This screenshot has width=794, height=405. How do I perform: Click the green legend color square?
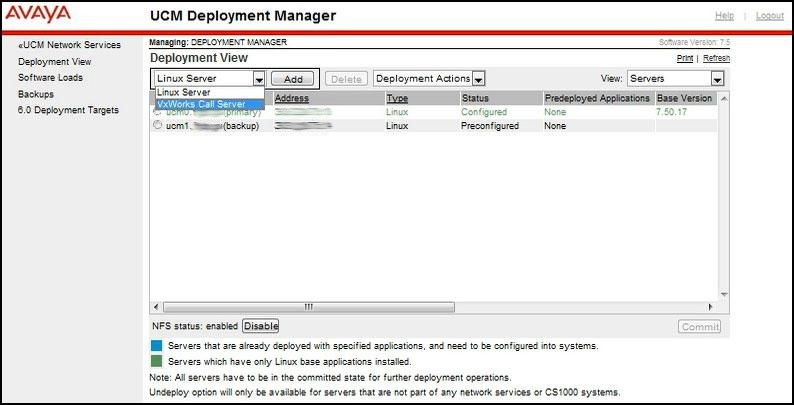156,361
